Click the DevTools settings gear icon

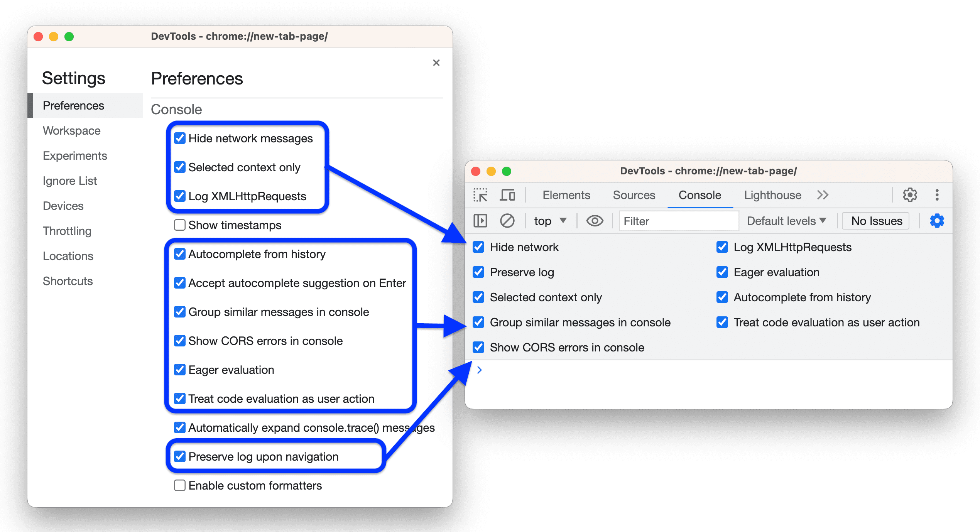tap(911, 194)
